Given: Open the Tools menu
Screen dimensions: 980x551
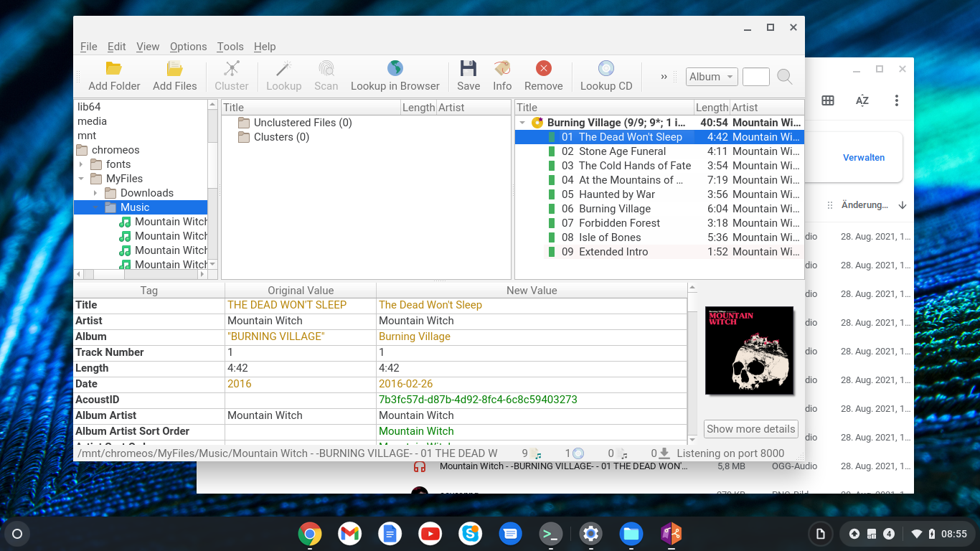Looking at the screenshot, I should (230, 47).
